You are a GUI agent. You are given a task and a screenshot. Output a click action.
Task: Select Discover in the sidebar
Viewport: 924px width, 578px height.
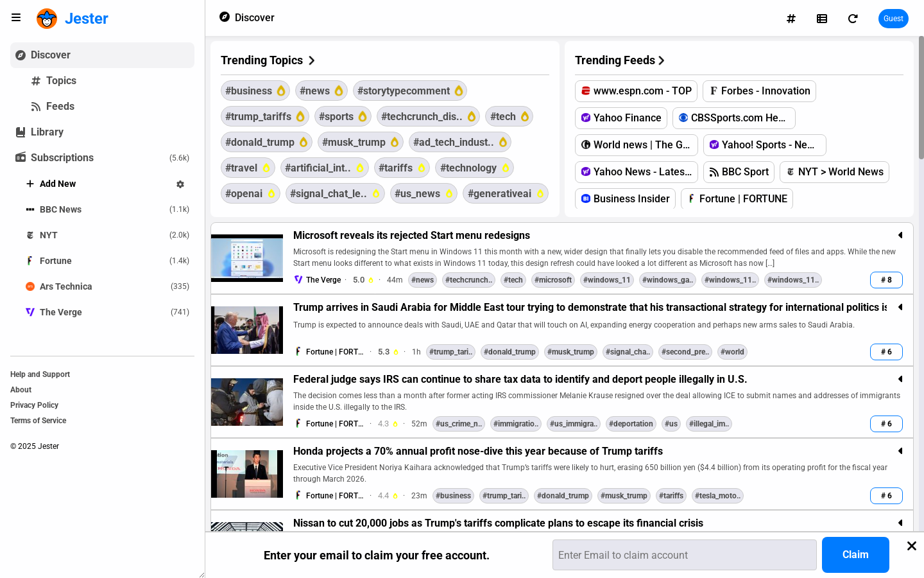pyautogui.click(x=102, y=55)
